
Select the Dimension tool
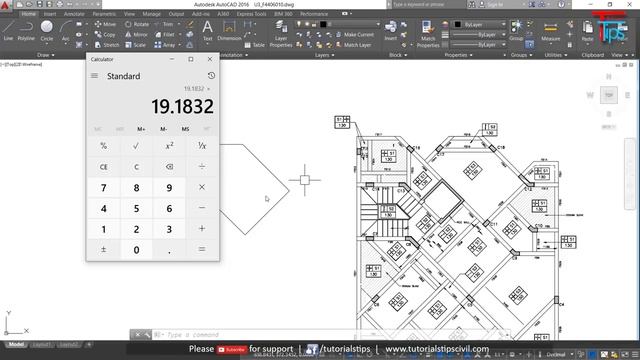(229, 31)
